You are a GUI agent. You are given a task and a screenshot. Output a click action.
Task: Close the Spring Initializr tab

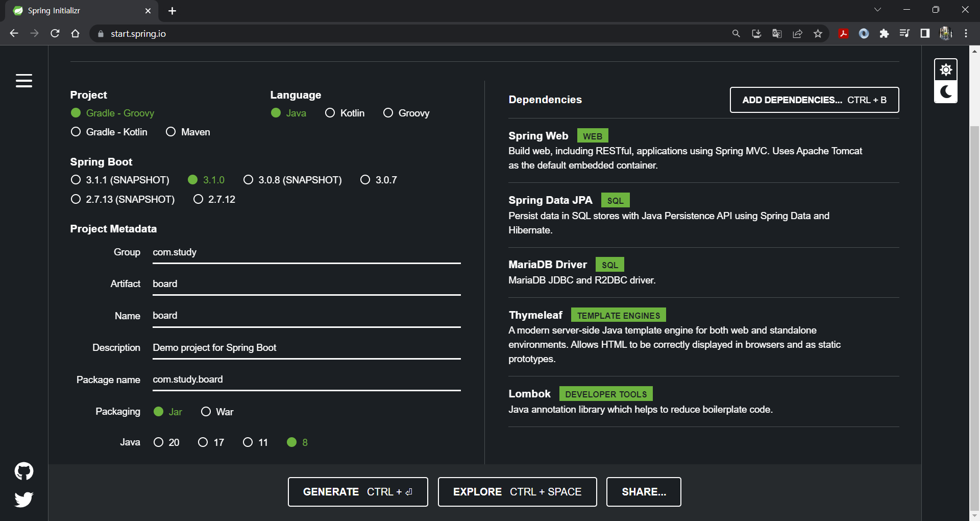click(x=148, y=11)
